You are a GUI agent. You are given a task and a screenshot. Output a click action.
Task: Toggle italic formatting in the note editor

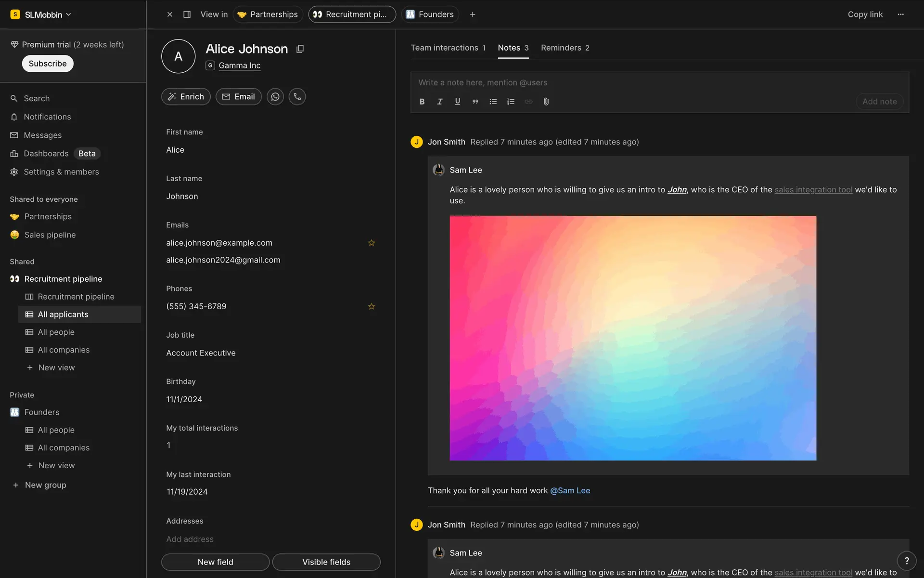pos(440,102)
